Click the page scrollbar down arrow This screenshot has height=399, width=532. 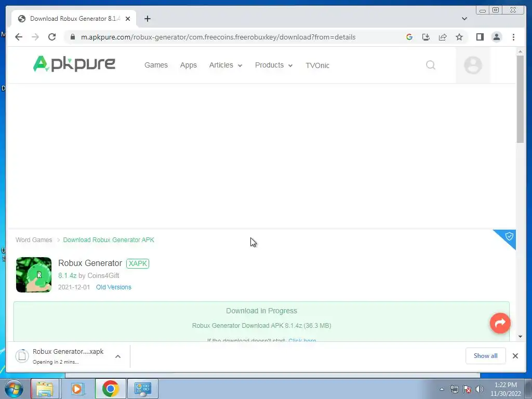tap(520, 337)
